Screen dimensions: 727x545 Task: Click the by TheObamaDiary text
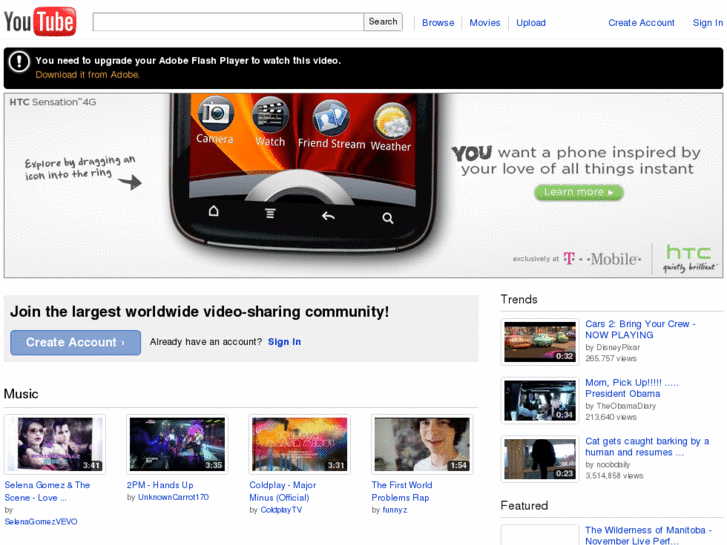pos(620,406)
